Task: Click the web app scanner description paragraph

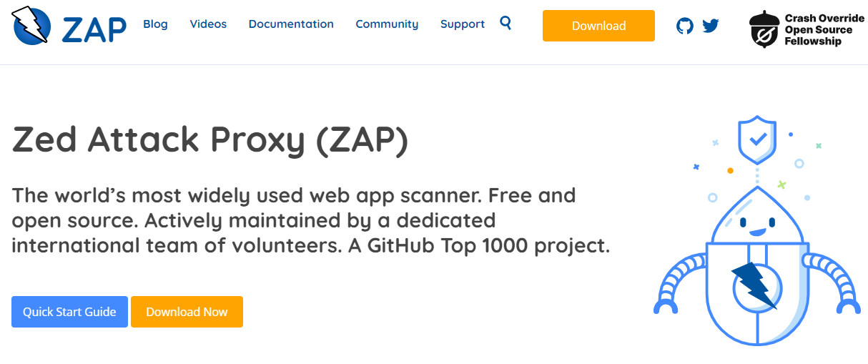Action: pos(310,220)
